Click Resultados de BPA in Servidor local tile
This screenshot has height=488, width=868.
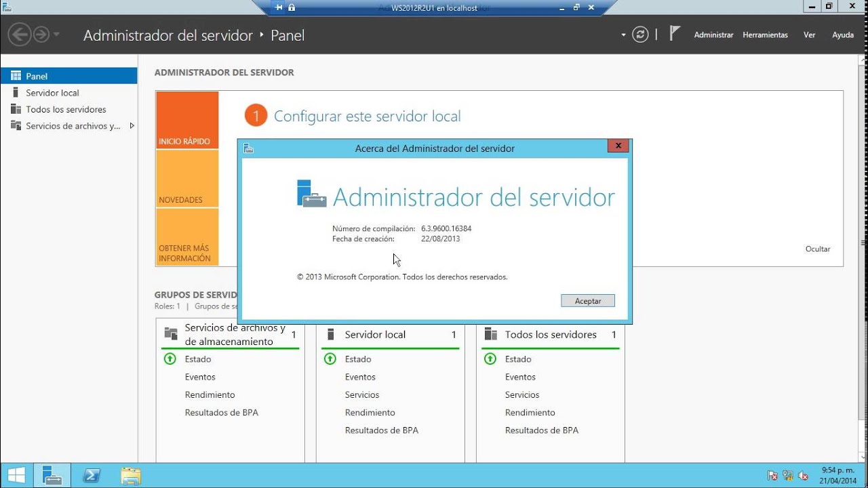click(382, 430)
